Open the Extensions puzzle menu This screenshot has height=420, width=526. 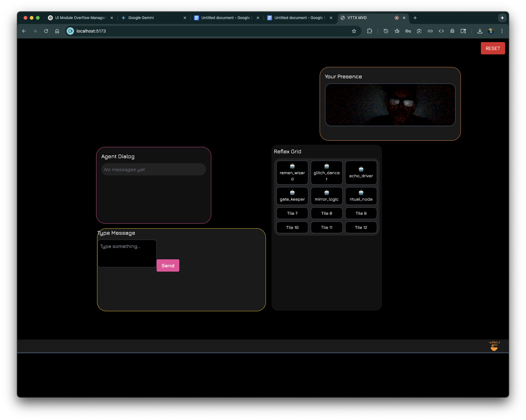(369, 31)
